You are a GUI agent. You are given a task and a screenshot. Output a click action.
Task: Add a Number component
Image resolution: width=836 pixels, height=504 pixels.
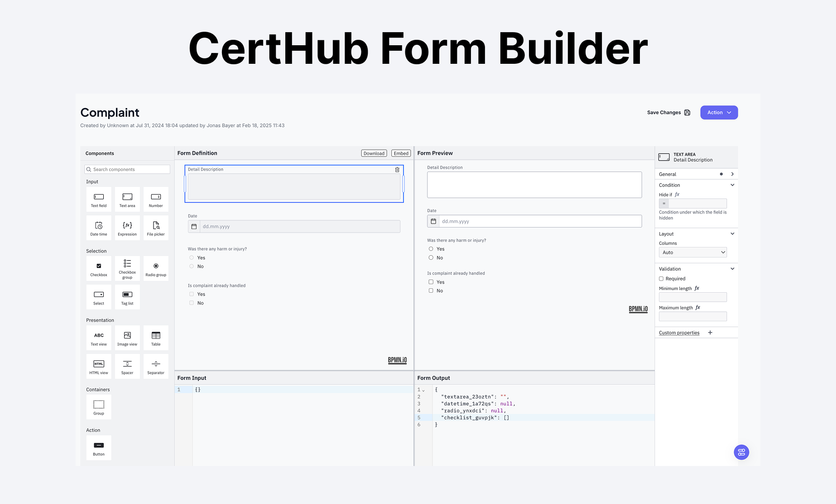tap(156, 199)
